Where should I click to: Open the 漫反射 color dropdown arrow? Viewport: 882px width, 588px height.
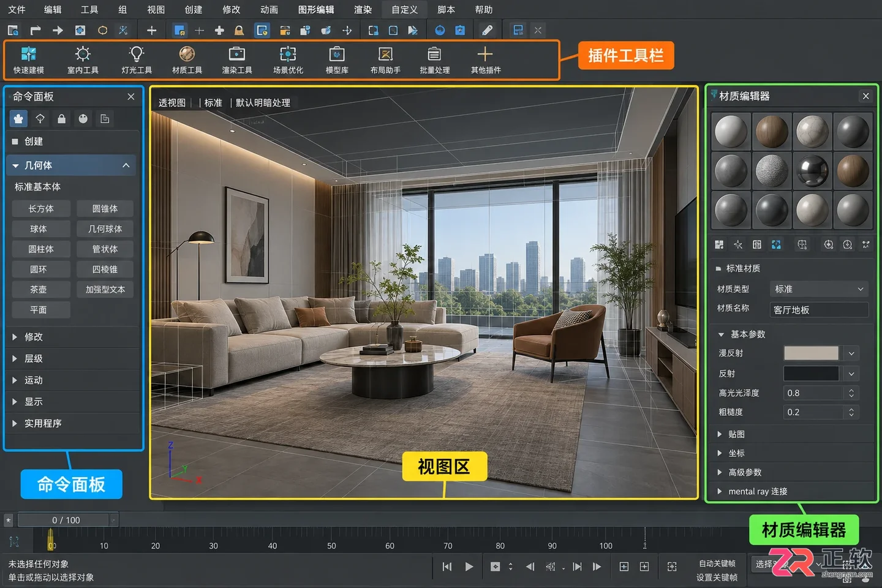coord(851,353)
